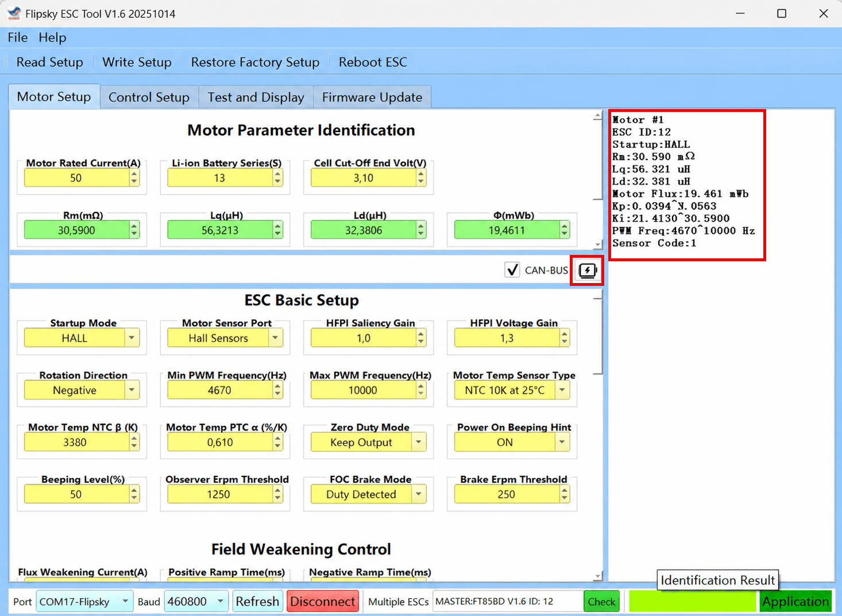
Task: Click the Max PWM Frequency field
Action: pyautogui.click(x=364, y=390)
